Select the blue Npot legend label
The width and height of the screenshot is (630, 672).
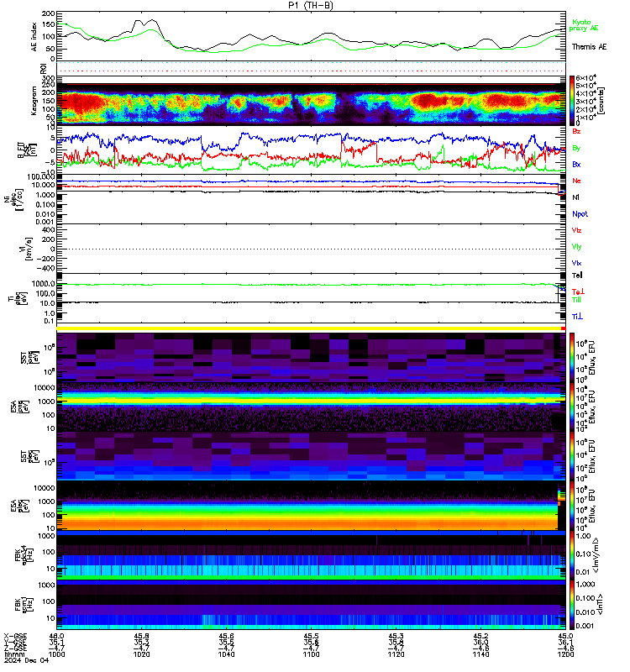pos(580,214)
